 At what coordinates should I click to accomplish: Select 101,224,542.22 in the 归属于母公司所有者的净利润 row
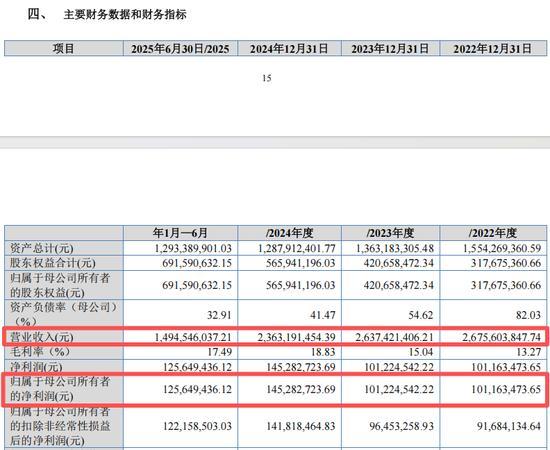click(x=399, y=389)
